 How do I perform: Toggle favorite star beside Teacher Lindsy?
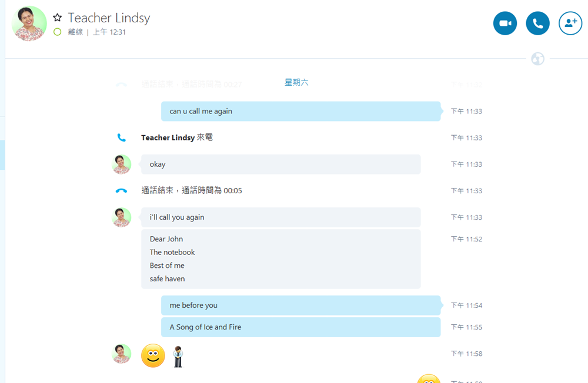58,17
